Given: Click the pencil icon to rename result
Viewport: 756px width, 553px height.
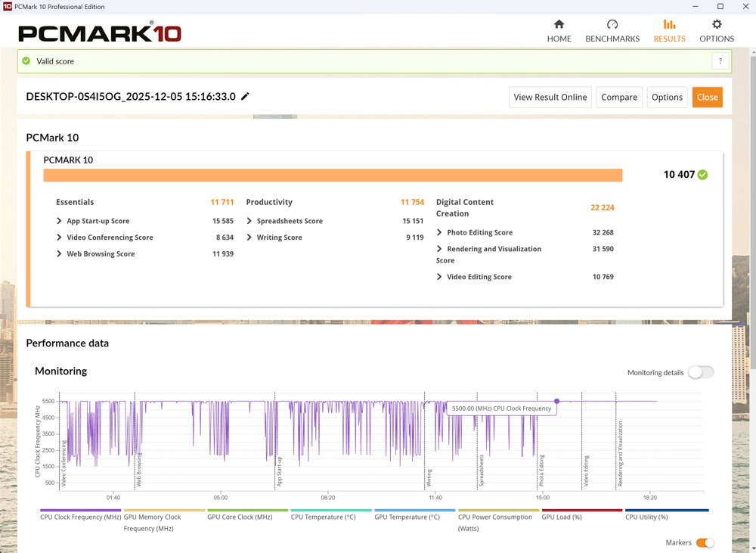Looking at the screenshot, I should tap(245, 97).
